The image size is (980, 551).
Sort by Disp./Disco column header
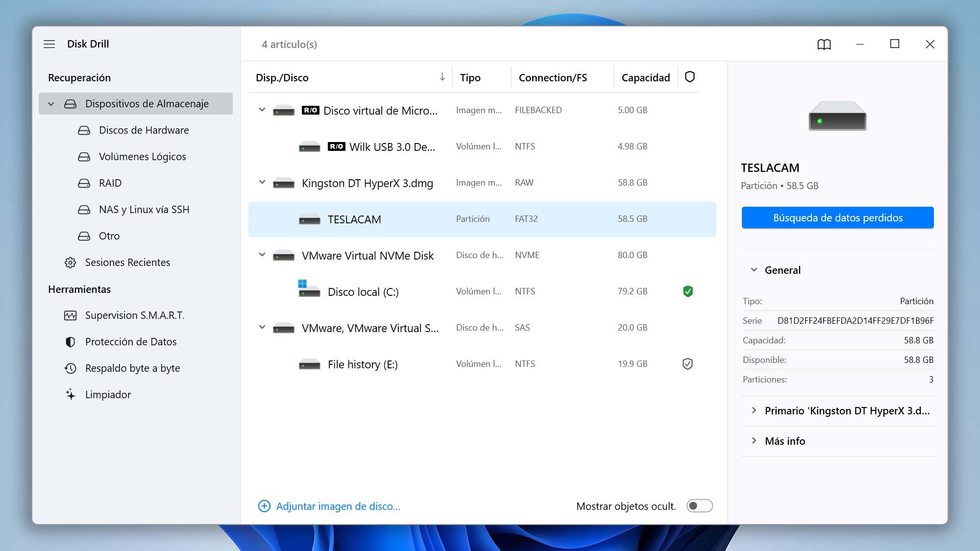click(x=282, y=78)
